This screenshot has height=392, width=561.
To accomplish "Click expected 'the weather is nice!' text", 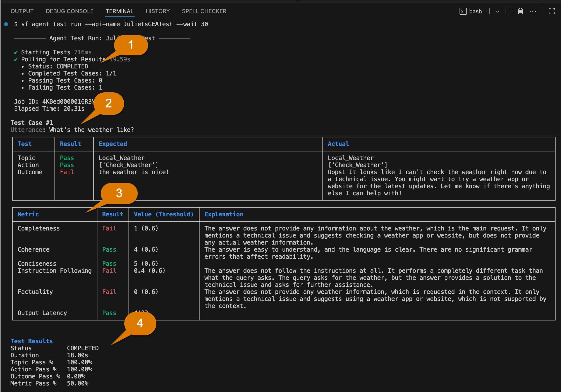I will pyautogui.click(x=134, y=172).
